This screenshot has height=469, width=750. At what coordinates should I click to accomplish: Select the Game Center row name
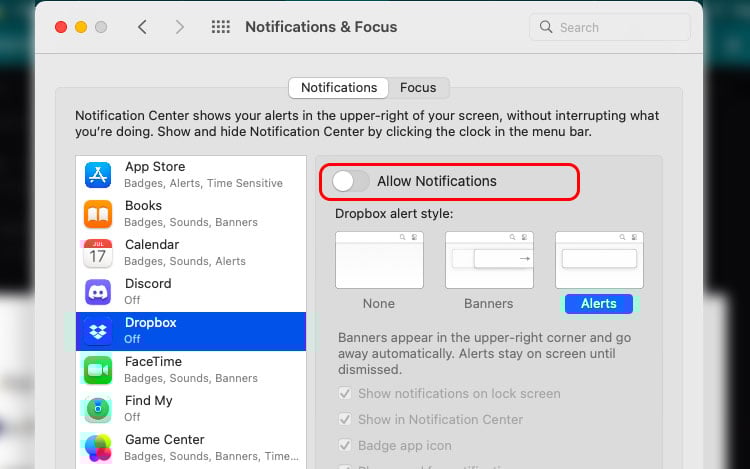tap(165, 439)
